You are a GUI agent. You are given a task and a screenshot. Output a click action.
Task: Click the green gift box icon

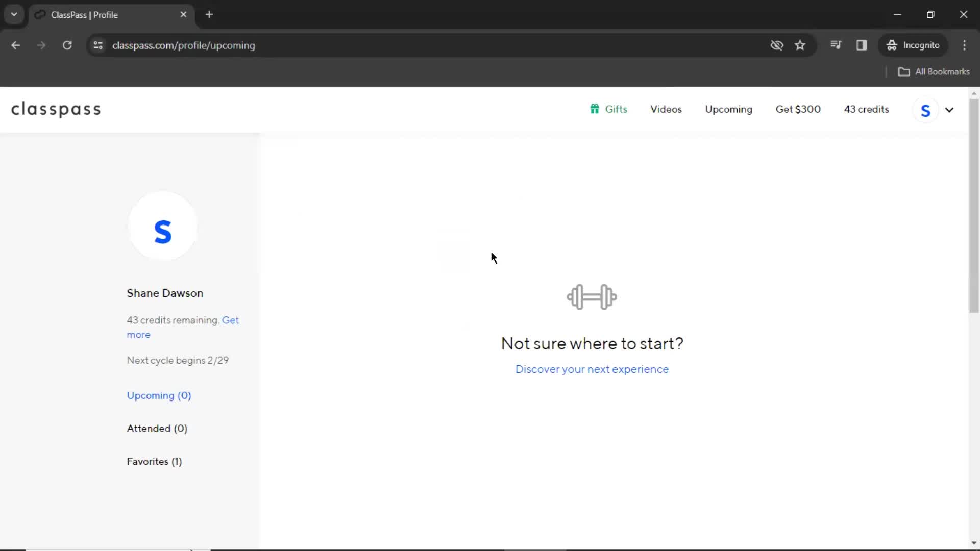click(595, 109)
